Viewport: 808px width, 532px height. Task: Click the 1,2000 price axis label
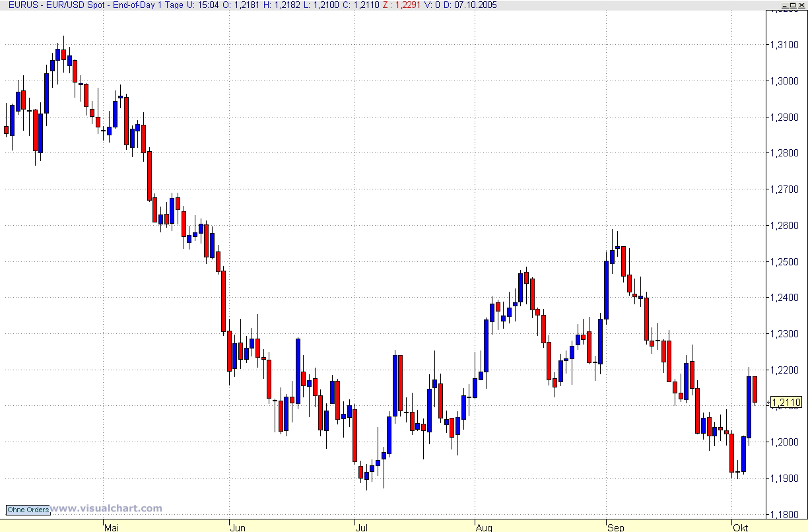(x=784, y=442)
